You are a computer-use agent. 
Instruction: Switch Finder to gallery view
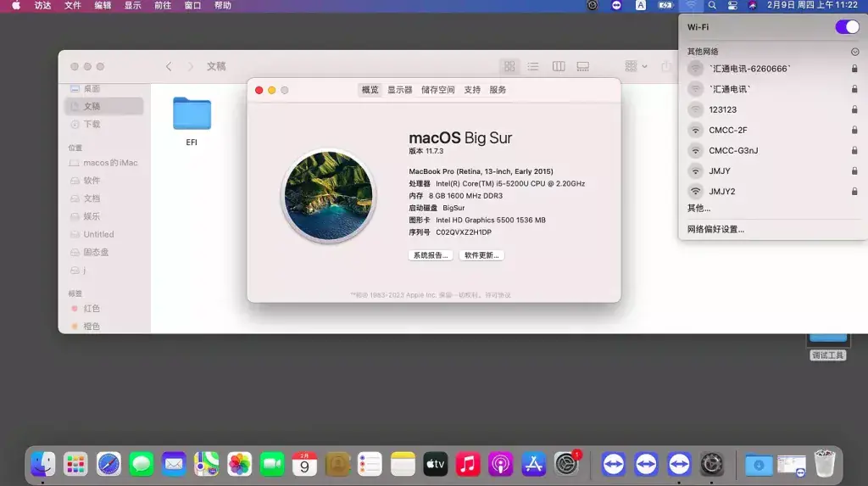[583, 66]
